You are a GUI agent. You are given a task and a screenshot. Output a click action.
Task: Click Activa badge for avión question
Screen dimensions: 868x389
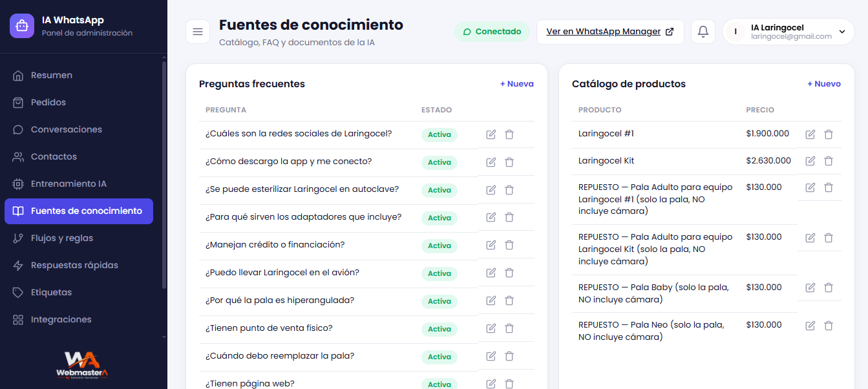(x=439, y=273)
